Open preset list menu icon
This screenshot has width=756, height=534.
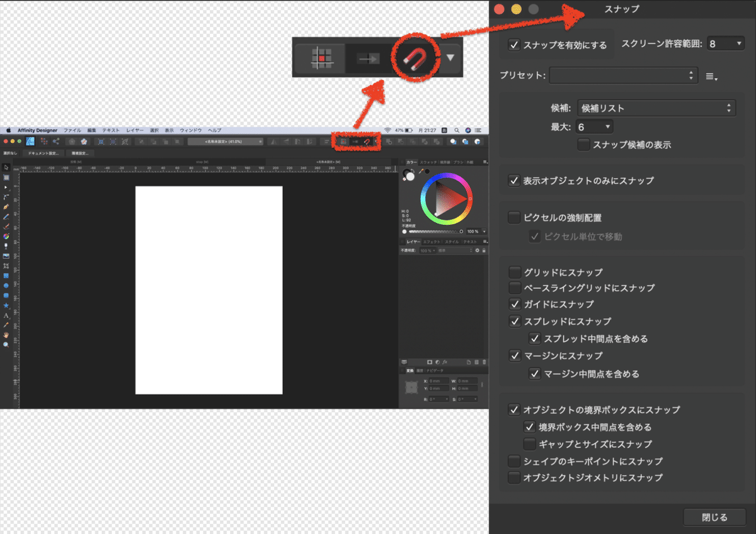point(712,76)
